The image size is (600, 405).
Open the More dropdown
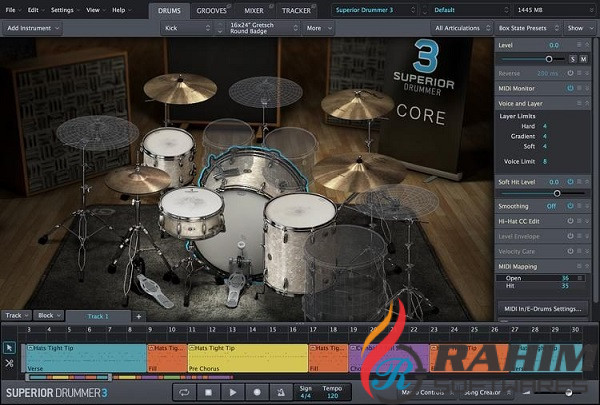pos(318,28)
